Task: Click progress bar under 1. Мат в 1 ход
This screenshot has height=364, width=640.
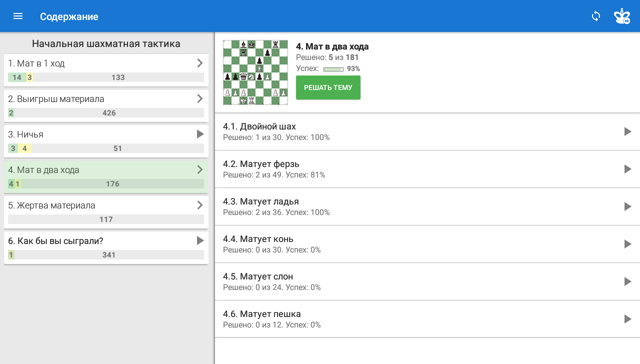Action: pyautogui.click(x=106, y=77)
